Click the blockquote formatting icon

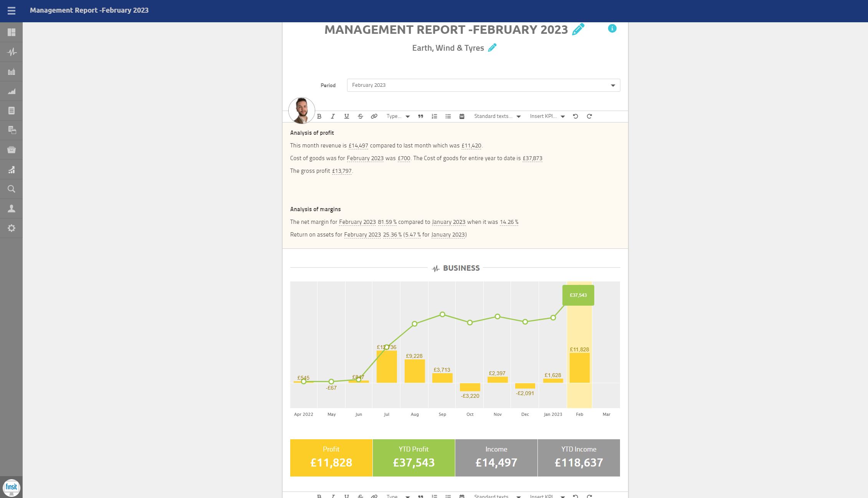(x=421, y=116)
